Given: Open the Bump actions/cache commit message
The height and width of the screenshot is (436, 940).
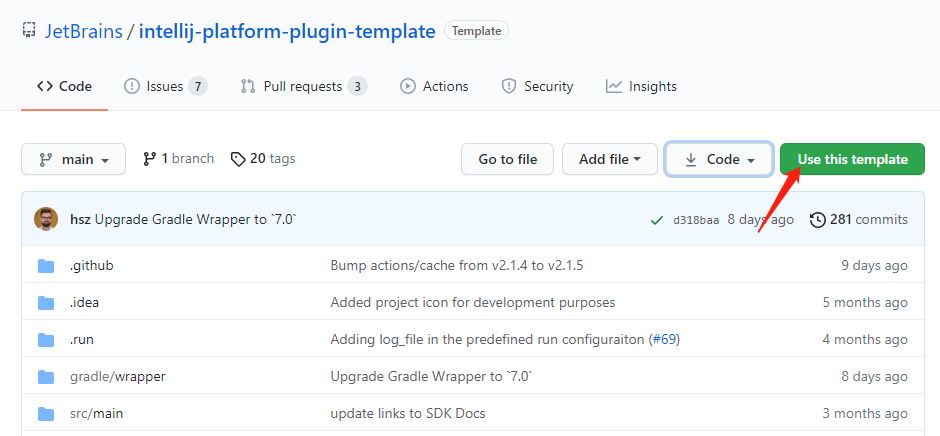Looking at the screenshot, I should click(457, 265).
